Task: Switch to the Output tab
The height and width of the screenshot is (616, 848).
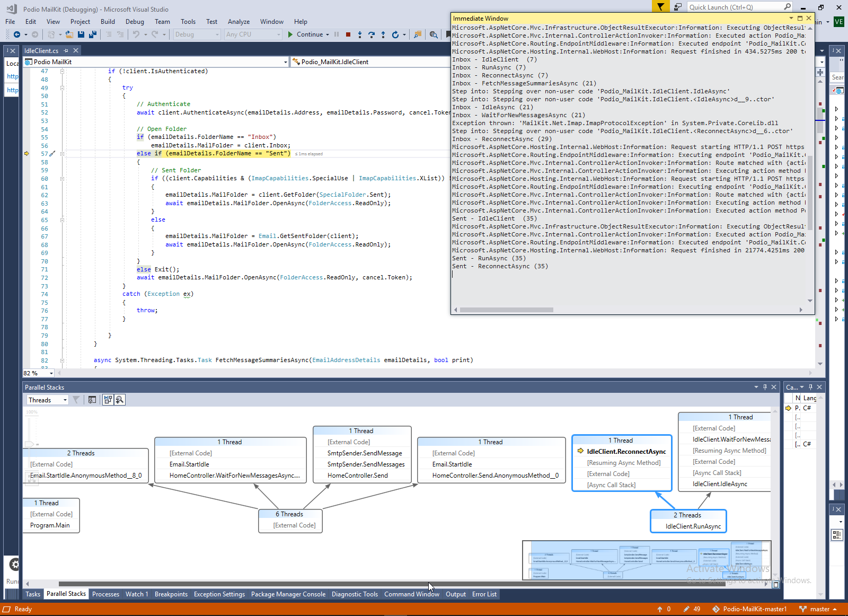Action: pos(456,594)
